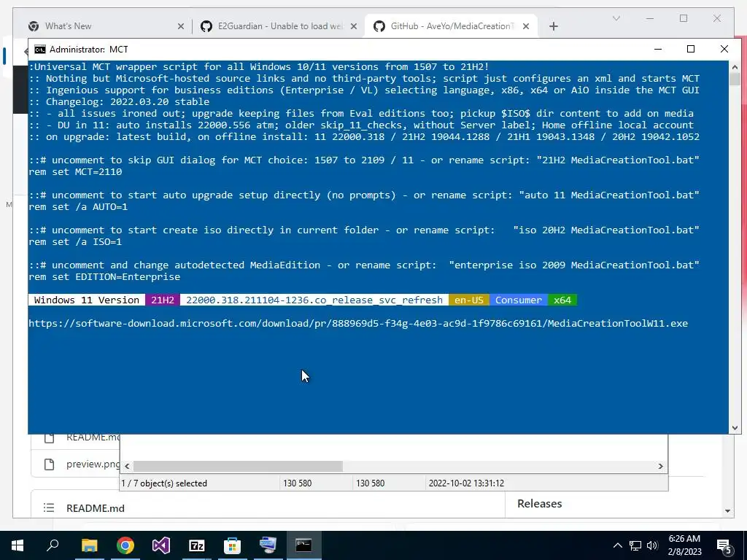Click the en-US yellow label in console
This screenshot has width=747, height=560.
tap(469, 300)
